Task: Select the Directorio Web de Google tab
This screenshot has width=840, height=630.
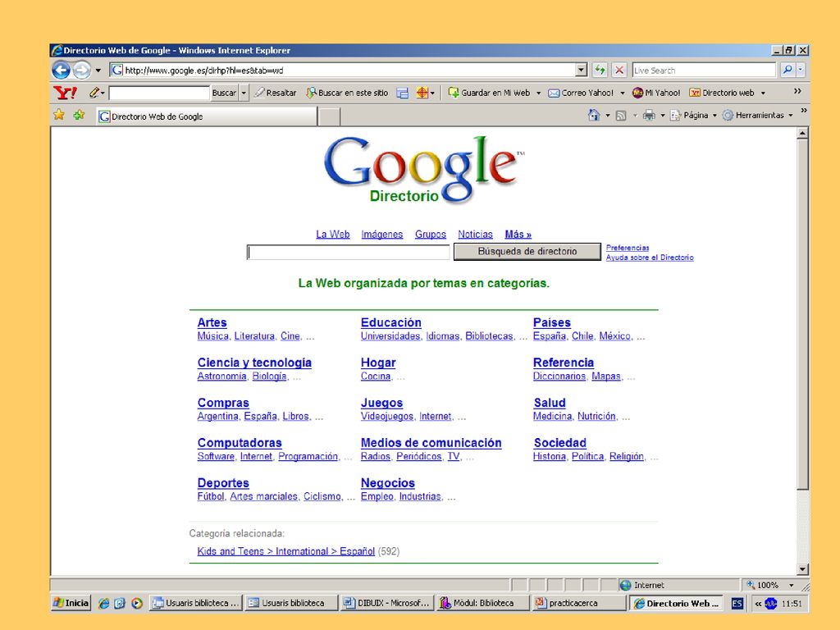Action: point(207,116)
